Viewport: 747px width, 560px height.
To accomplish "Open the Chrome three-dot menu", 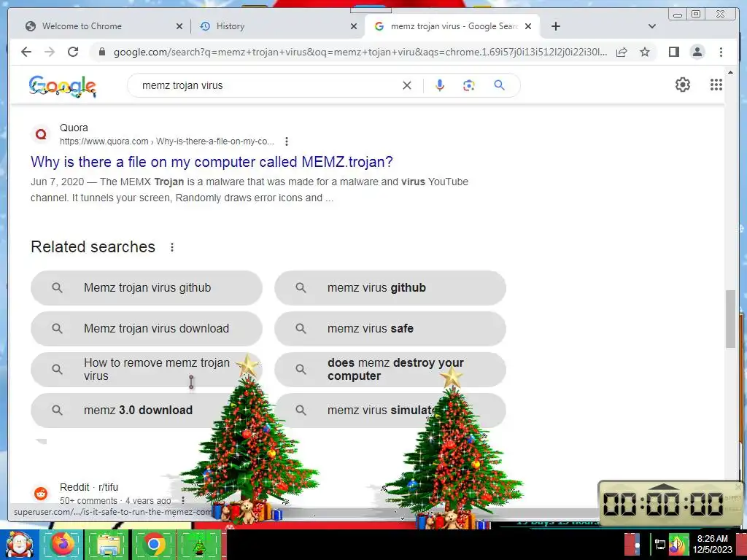I will tap(721, 52).
